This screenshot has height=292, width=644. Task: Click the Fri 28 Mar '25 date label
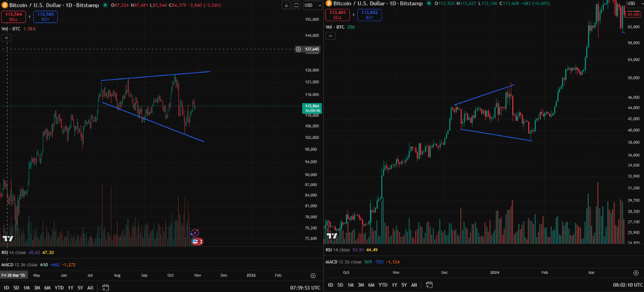(13, 275)
